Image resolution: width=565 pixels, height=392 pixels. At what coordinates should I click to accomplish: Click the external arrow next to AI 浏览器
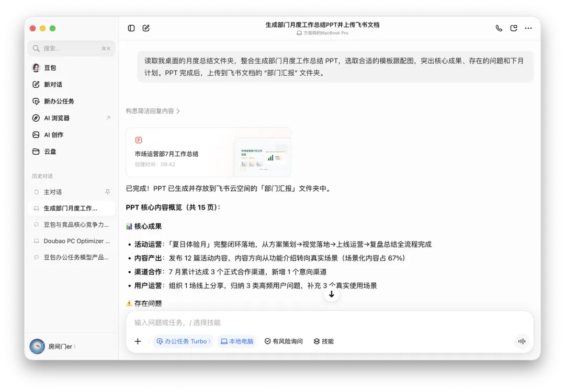pyautogui.click(x=108, y=118)
